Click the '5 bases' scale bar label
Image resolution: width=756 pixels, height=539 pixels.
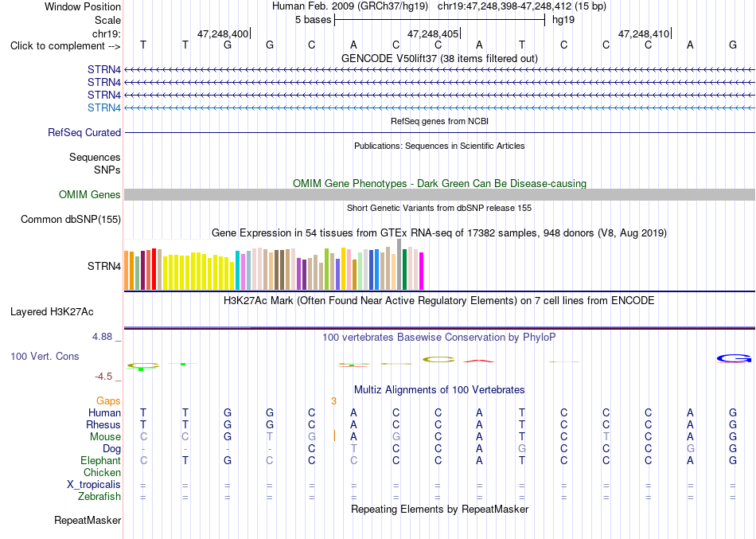[314, 20]
